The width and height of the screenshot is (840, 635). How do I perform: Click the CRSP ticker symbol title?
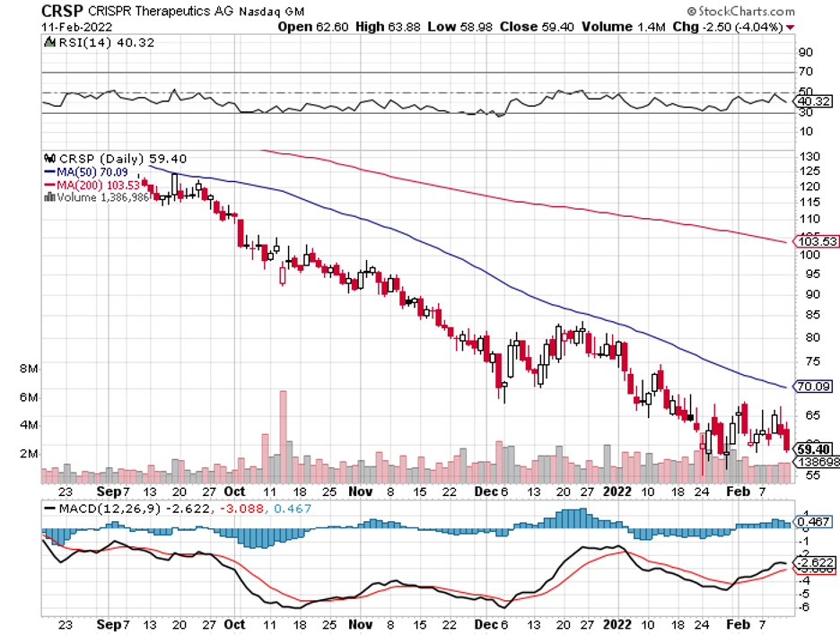pyautogui.click(x=63, y=12)
